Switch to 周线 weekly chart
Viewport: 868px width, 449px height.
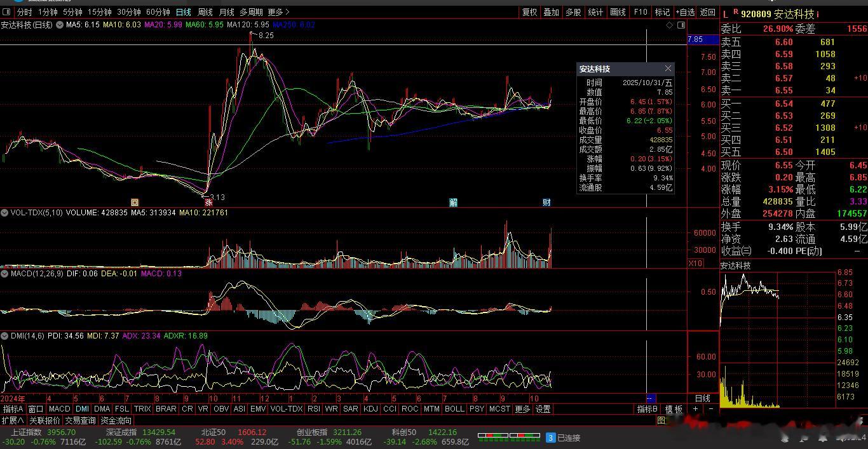click(x=205, y=12)
